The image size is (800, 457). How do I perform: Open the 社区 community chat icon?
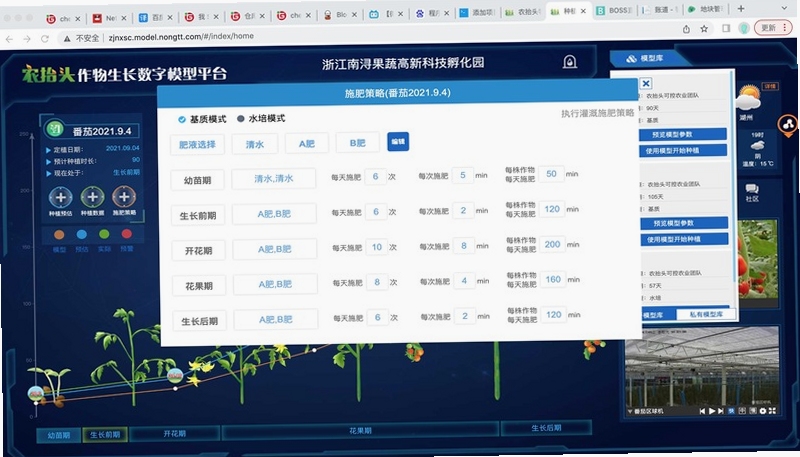pos(752,190)
